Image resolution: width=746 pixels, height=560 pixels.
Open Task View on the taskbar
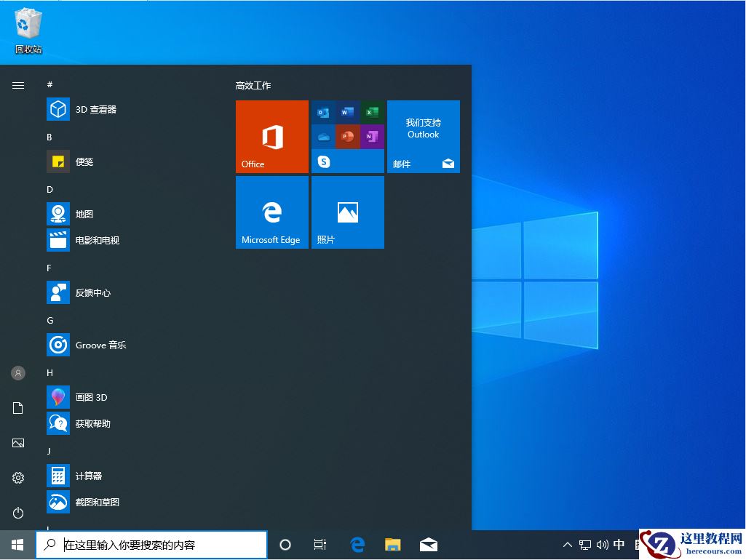coord(320,544)
